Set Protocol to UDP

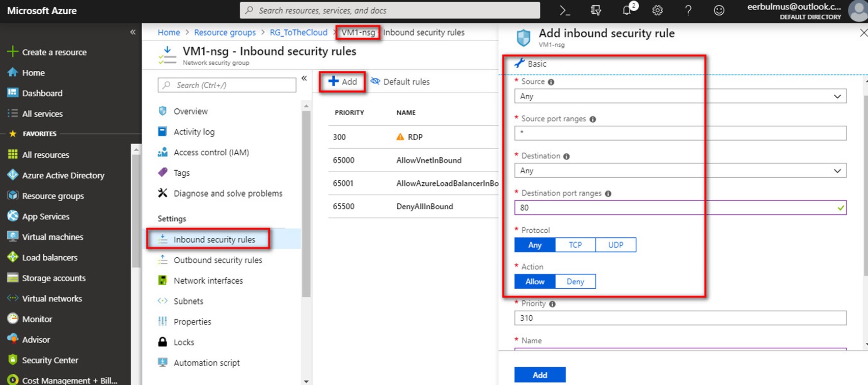[616, 245]
